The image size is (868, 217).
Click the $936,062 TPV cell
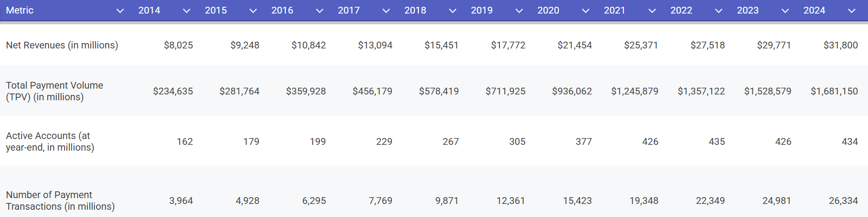[x=572, y=91]
